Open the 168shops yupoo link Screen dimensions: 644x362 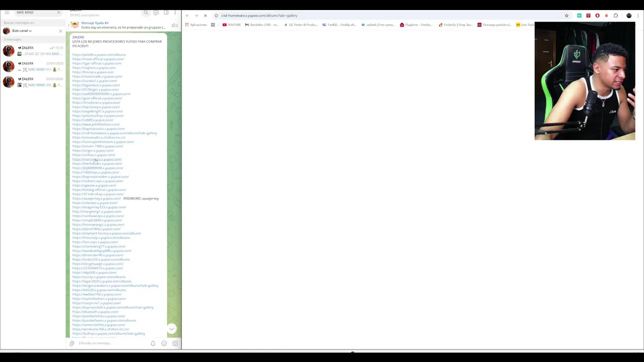(x=96, y=172)
